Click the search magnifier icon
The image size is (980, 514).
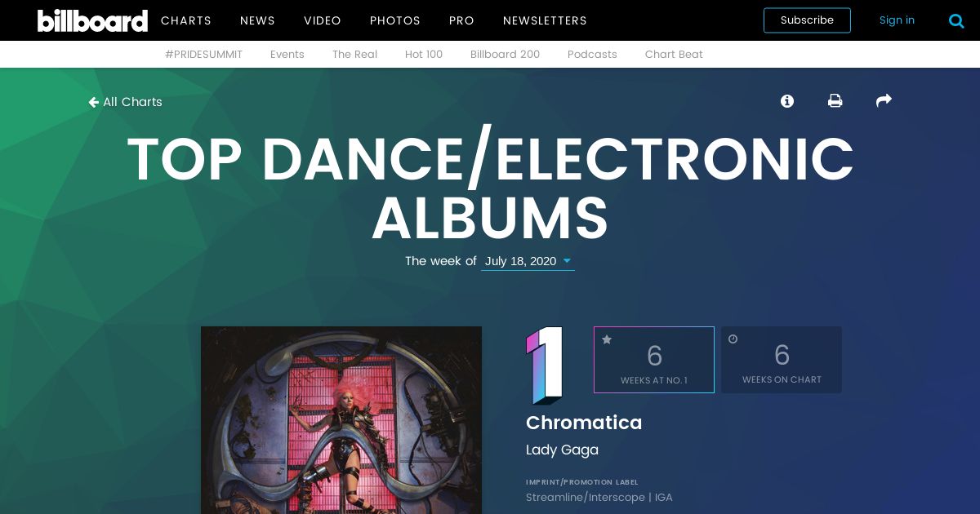pyautogui.click(x=956, y=21)
